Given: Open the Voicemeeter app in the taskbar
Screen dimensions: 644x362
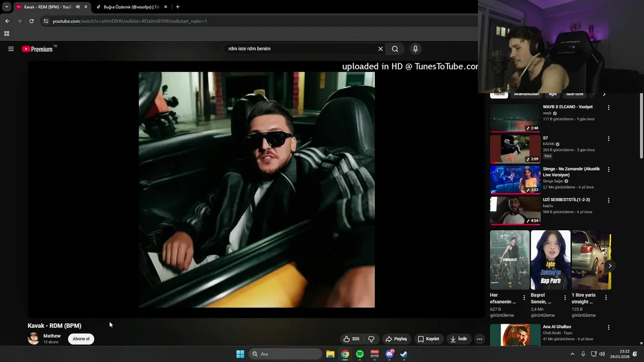Looking at the screenshot, I should tap(375, 354).
